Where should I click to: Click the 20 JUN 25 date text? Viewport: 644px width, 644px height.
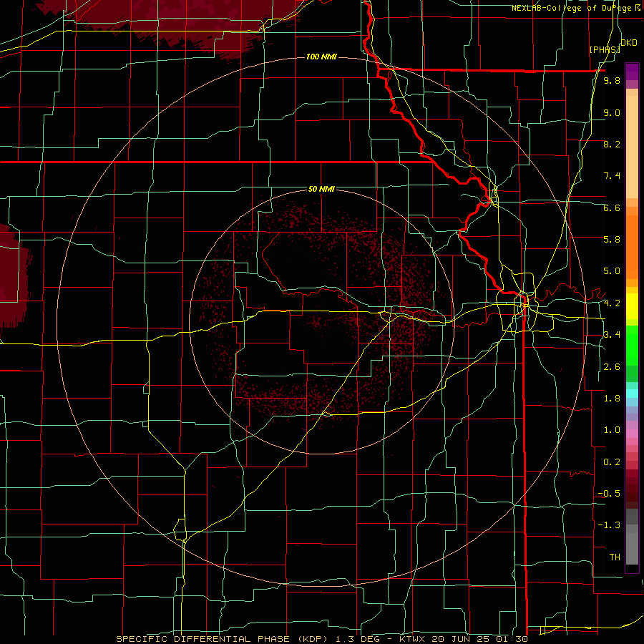click(460, 639)
